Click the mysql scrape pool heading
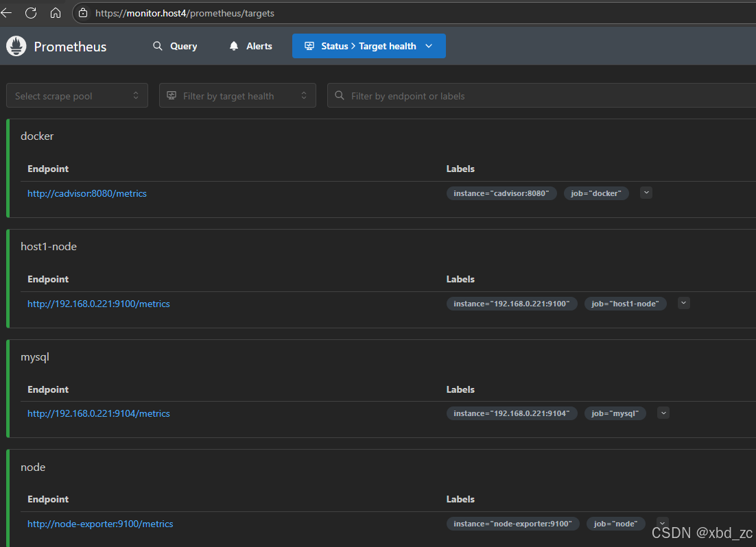The width and height of the screenshot is (756, 547). pyautogui.click(x=35, y=357)
